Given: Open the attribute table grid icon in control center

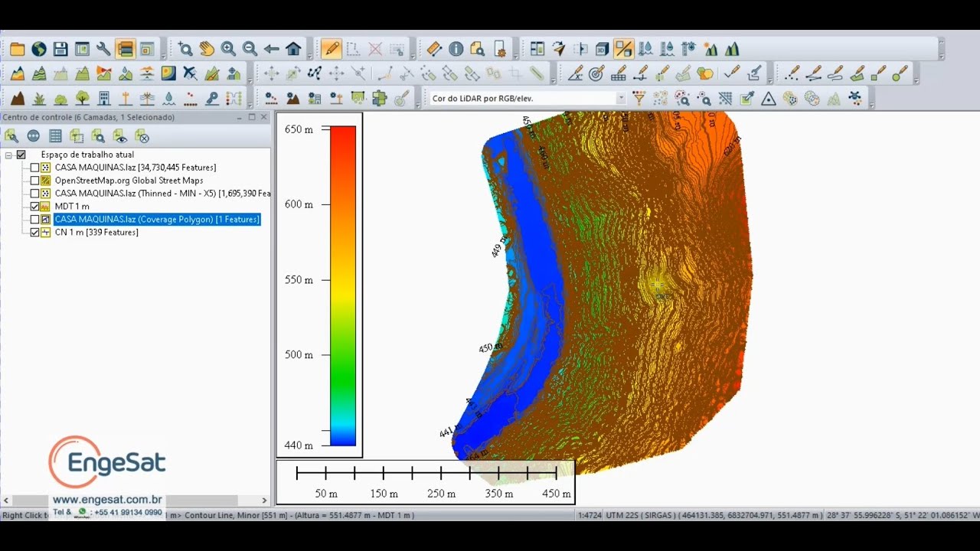Looking at the screenshot, I should pyautogui.click(x=55, y=136).
